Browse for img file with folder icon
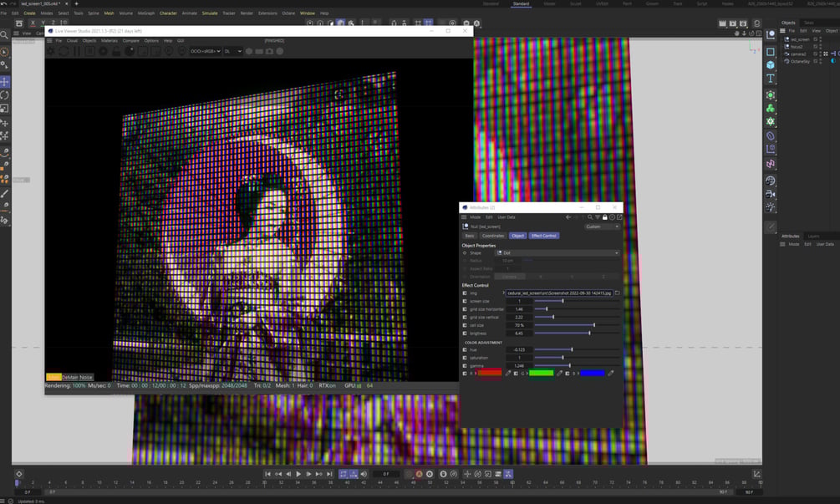 (617, 293)
